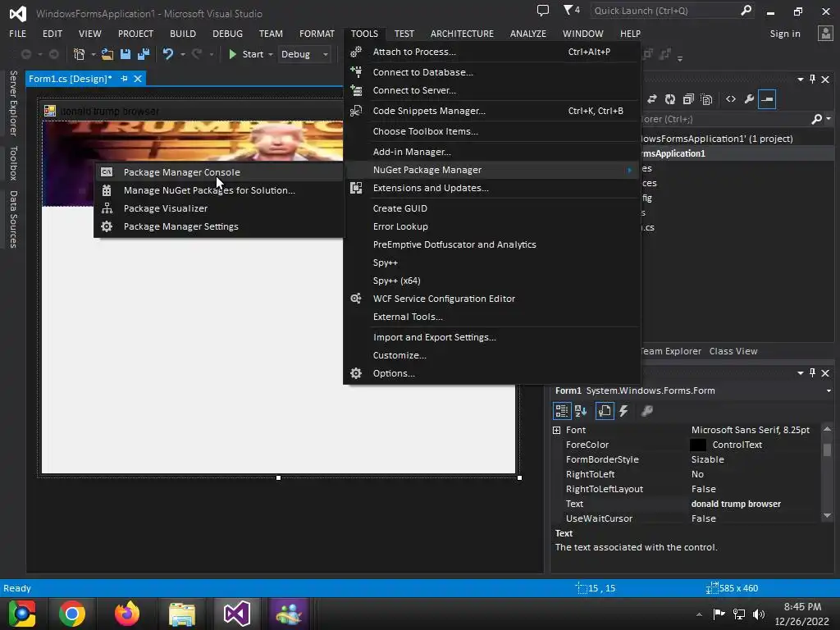Click the Refresh icon in Solution Explorer
Screen dimensions: 840x630
[x=670, y=99]
